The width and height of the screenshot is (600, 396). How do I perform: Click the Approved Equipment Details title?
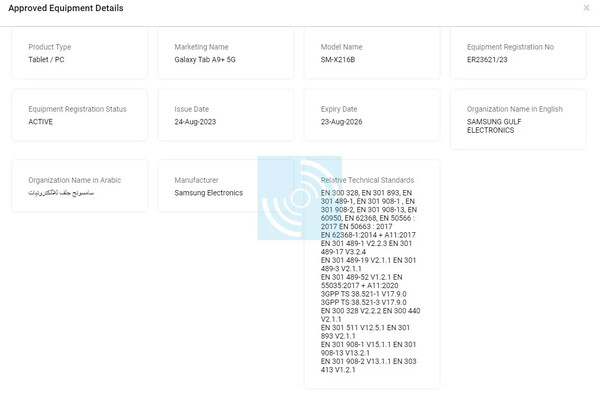66,8
